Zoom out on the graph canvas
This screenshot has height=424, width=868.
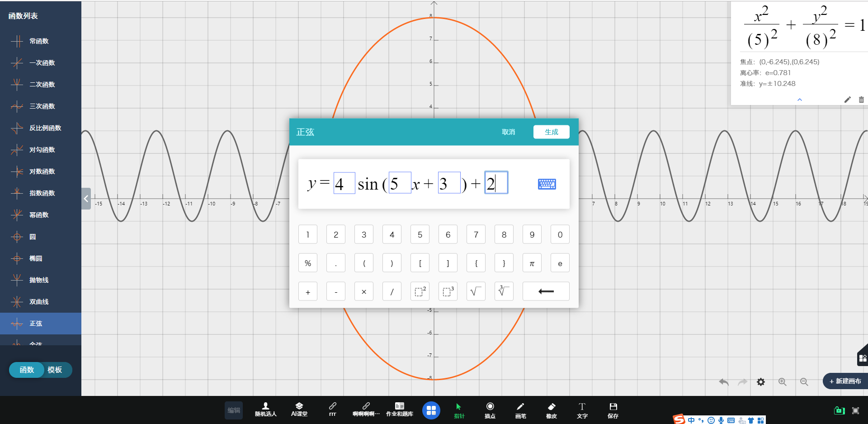point(804,382)
